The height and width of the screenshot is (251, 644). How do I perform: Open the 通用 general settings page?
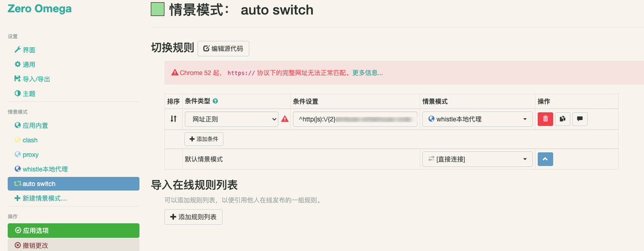(28, 64)
